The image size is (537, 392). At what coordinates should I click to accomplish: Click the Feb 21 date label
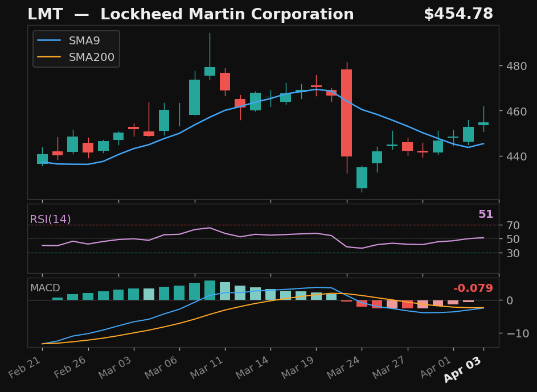25,367
